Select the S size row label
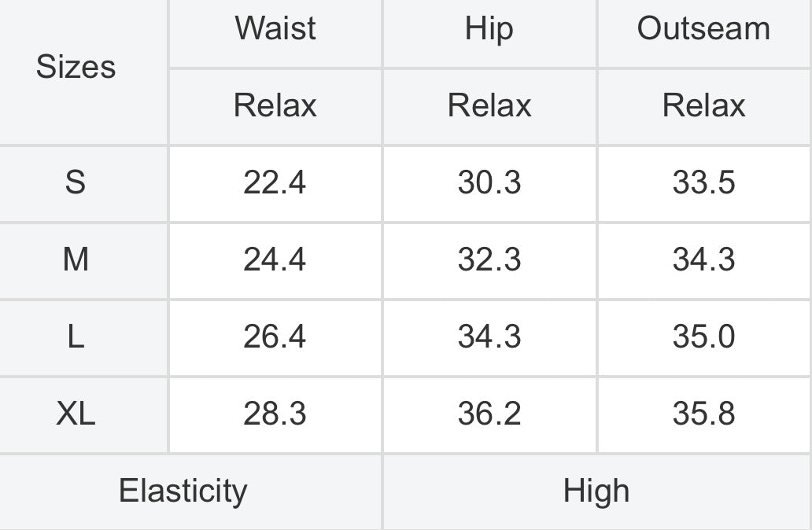This screenshot has width=812, height=530. 76,182
